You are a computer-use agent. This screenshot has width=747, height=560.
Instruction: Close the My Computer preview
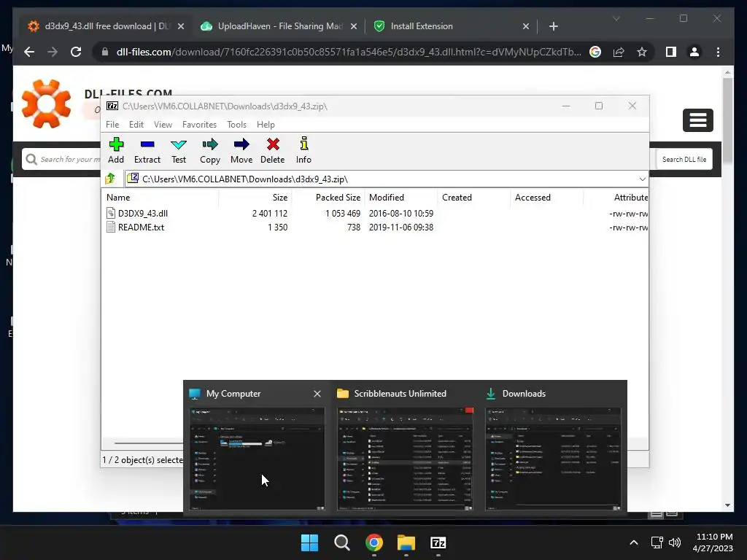click(317, 394)
